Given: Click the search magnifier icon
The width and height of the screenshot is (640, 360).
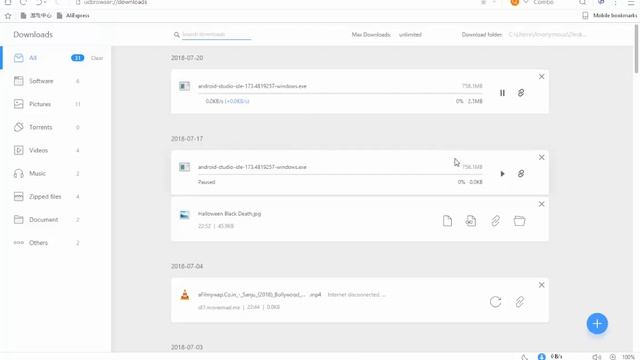Looking at the screenshot, I should [177, 35].
